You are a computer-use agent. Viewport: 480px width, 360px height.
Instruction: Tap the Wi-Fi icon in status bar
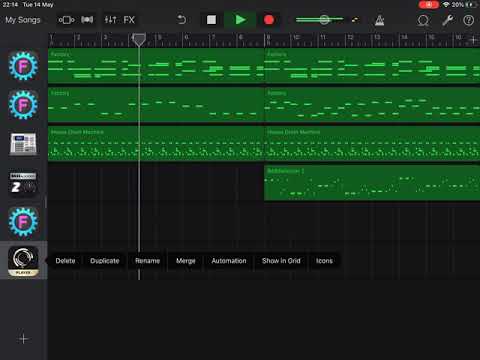[x=446, y=5]
